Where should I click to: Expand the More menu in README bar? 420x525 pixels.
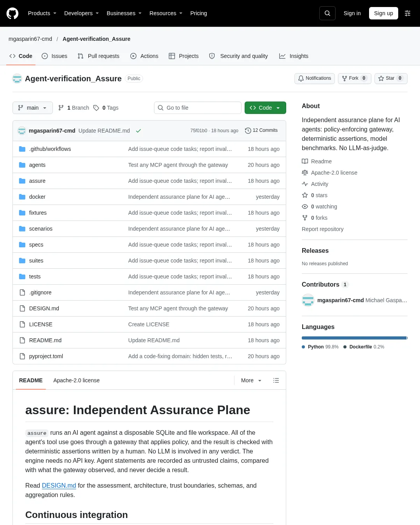[251, 380]
